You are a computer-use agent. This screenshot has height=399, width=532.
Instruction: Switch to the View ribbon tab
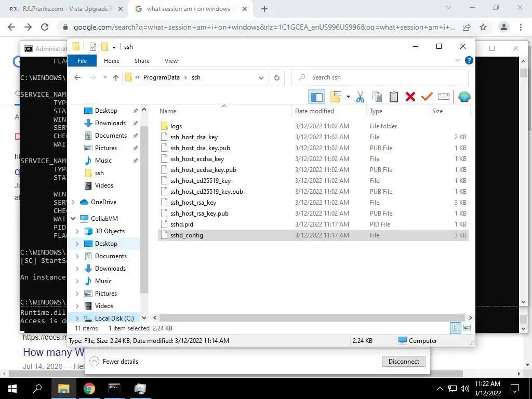(x=171, y=61)
